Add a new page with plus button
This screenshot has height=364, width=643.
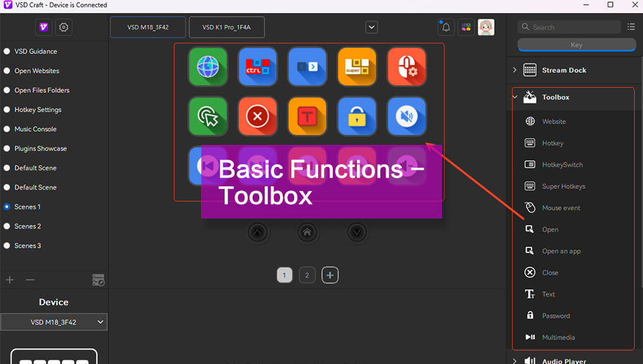pos(330,275)
